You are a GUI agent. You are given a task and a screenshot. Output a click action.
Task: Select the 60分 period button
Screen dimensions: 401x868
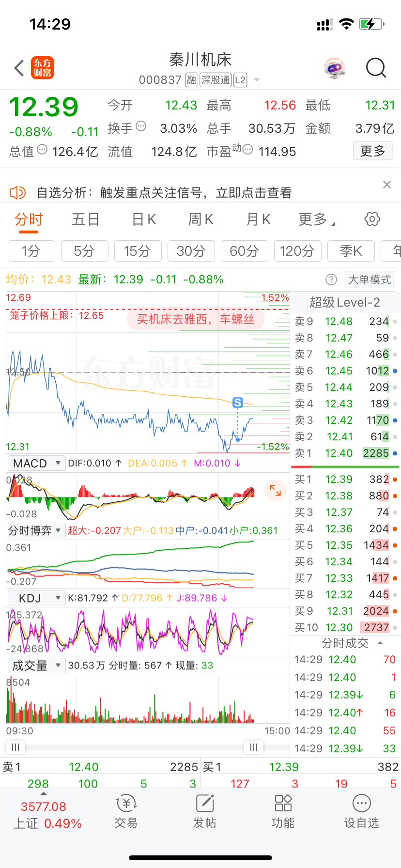(x=245, y=251)
